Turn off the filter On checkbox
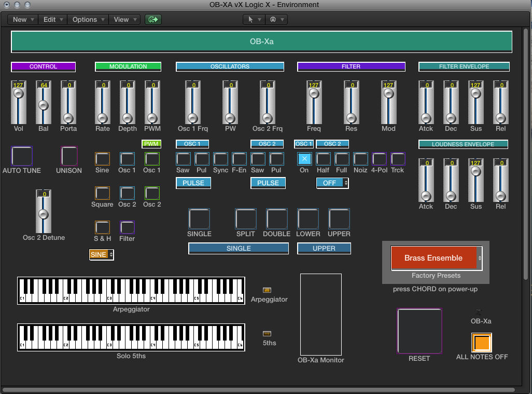The width and height of the screenshot is (532, 394). click(304, 160)
